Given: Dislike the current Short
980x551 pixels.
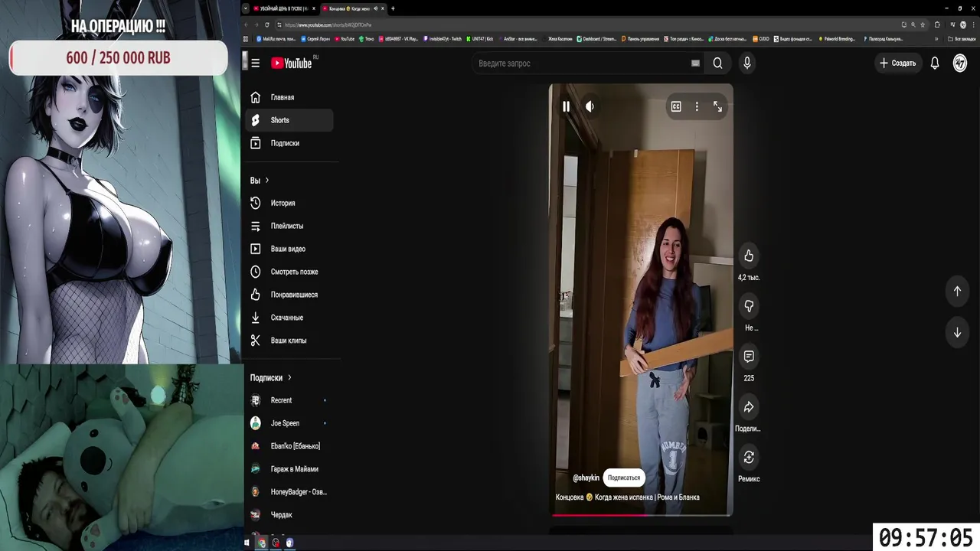Looking at the screenshot, I should tap(749, 306).
